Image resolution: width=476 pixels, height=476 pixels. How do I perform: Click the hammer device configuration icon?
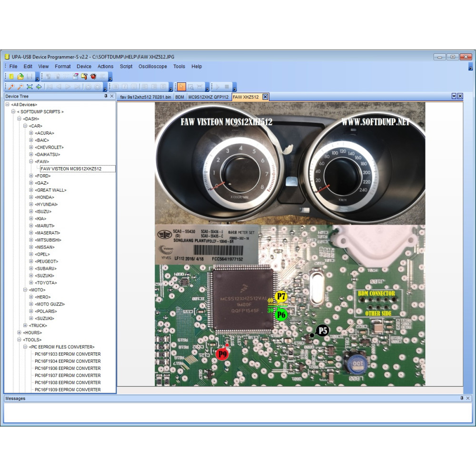[84, 77]
